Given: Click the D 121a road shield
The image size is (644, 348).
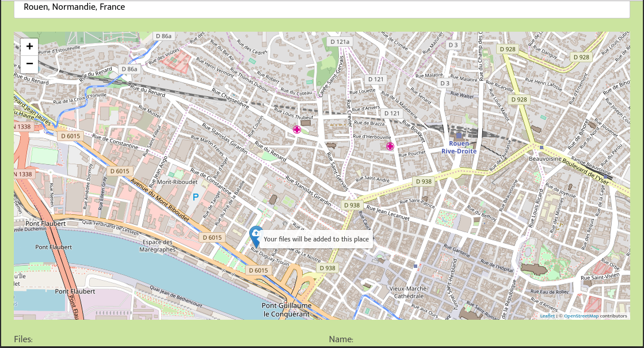Looking at the screenshot, I should coord(340,41).
